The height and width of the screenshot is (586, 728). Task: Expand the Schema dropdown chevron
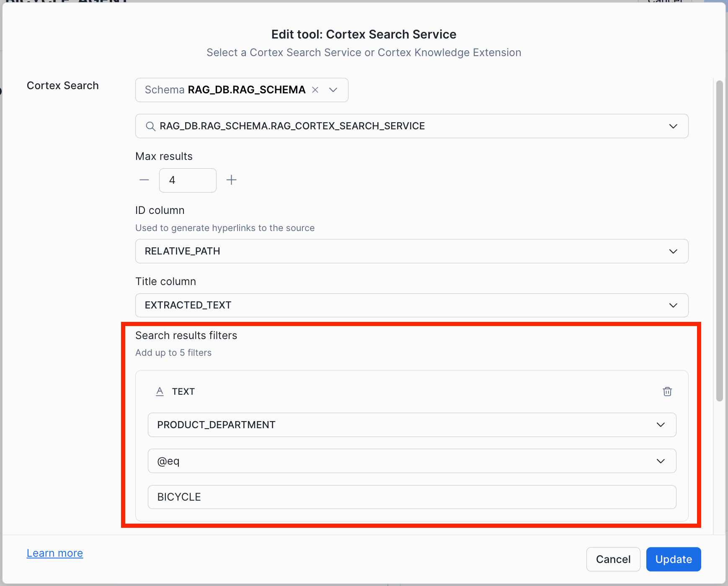coord(333,90)
